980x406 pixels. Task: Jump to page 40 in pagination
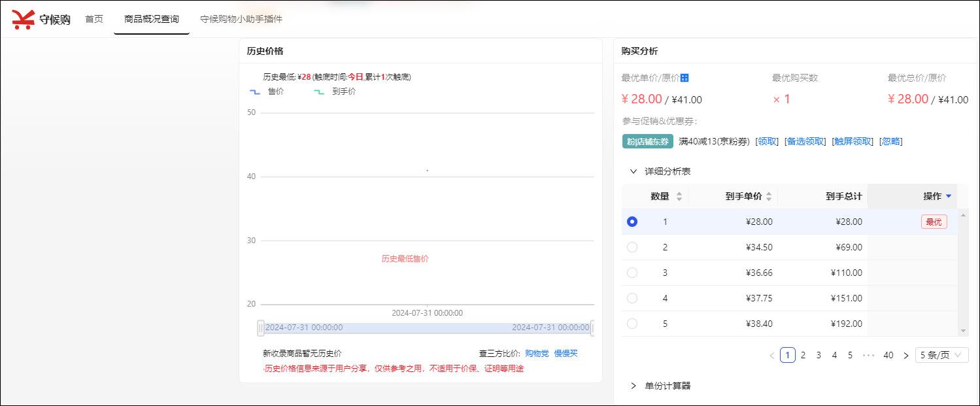click(x=888, y=355)
